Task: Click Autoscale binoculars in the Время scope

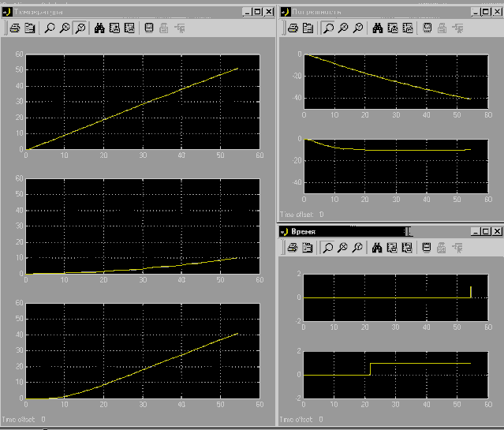Action: pos(376,248)
